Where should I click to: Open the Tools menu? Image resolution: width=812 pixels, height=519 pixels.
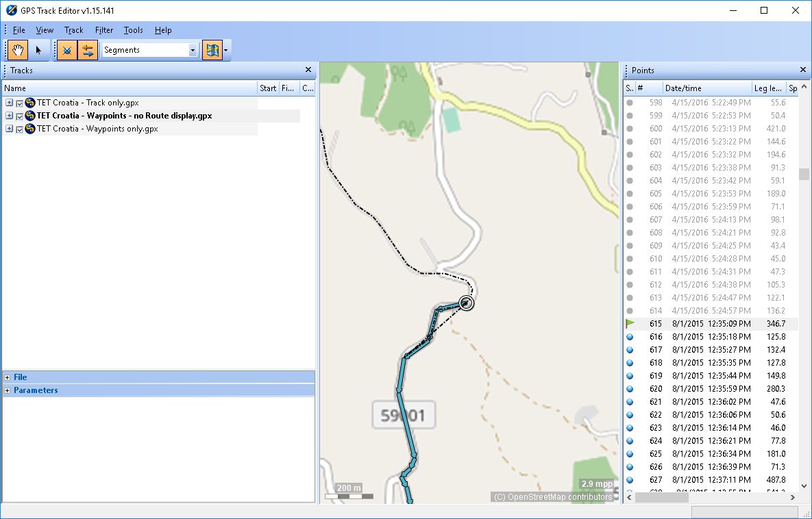(133, 30)
